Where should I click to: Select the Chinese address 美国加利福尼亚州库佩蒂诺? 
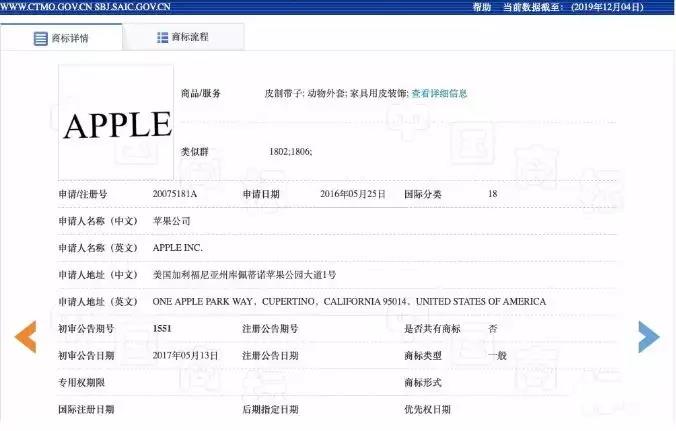[x=244, y=275]
